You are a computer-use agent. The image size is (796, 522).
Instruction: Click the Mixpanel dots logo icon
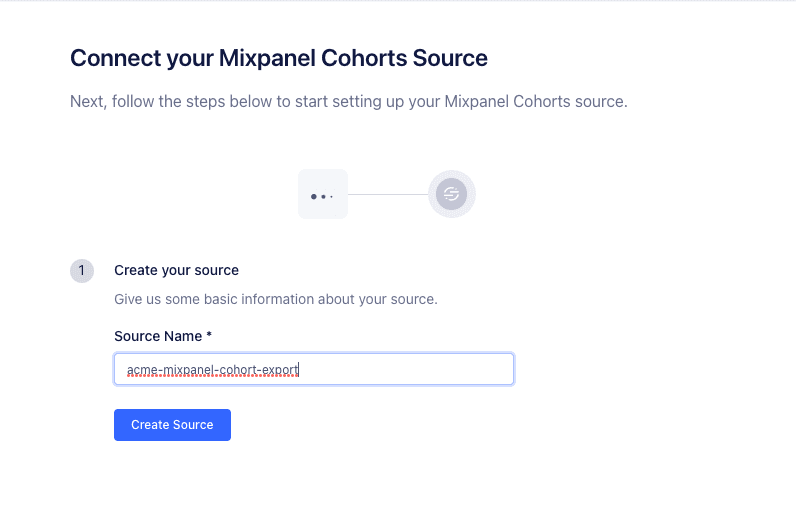[x=322, y=194]
